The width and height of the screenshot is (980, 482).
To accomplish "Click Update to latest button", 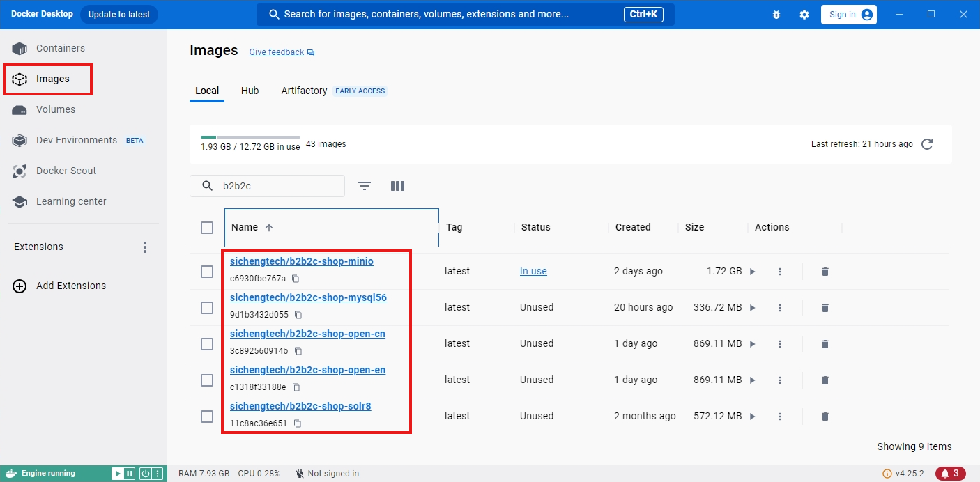I will pyautogui.click(x=119, y=15).
